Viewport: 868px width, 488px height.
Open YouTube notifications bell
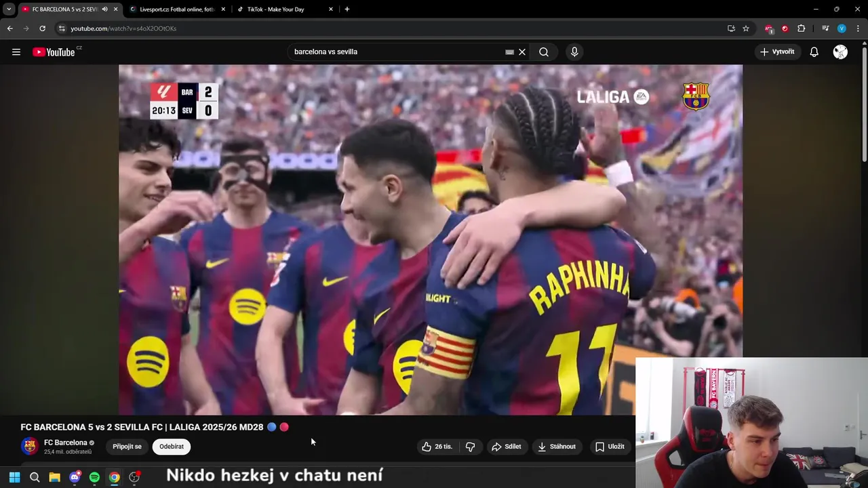814,52
